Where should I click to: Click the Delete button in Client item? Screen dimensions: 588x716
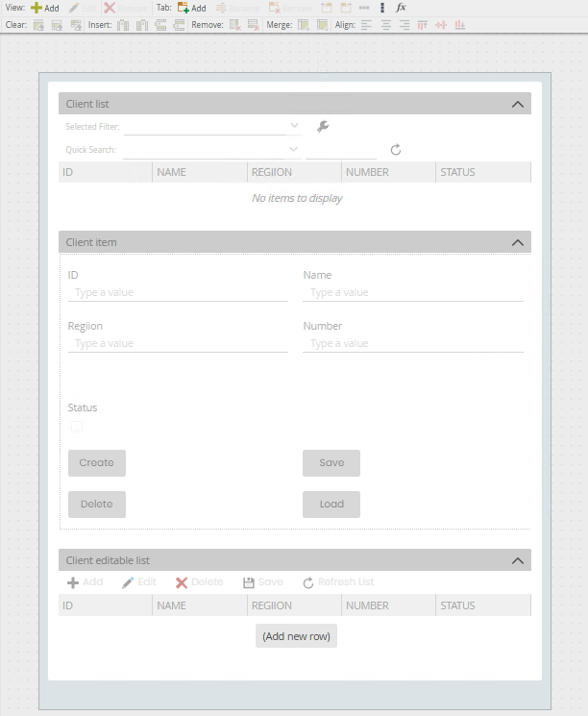tap(97, 505)
